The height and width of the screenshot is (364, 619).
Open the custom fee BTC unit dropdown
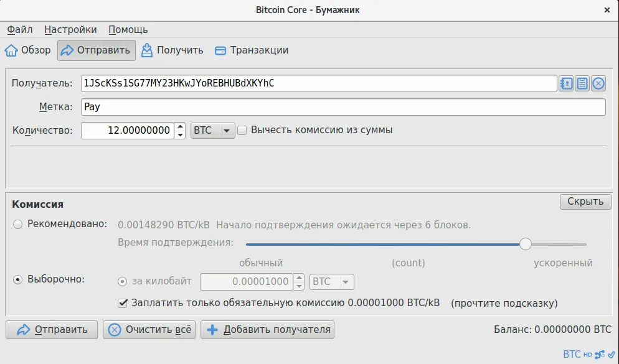[x=331, y=282]
